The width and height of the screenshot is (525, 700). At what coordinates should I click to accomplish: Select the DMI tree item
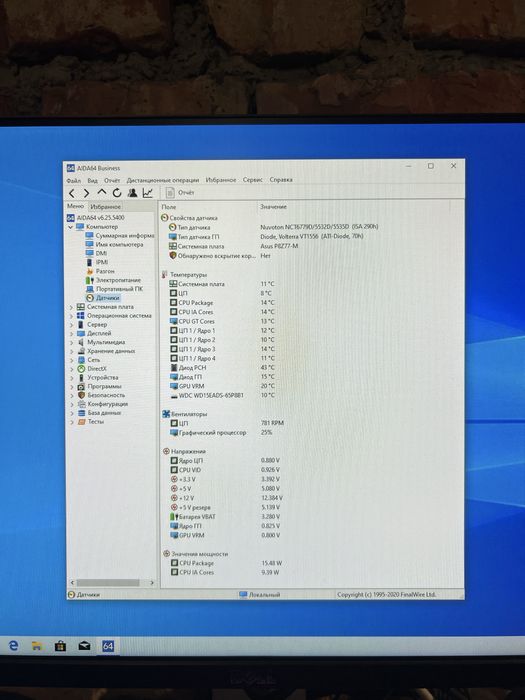coord(96,253)
